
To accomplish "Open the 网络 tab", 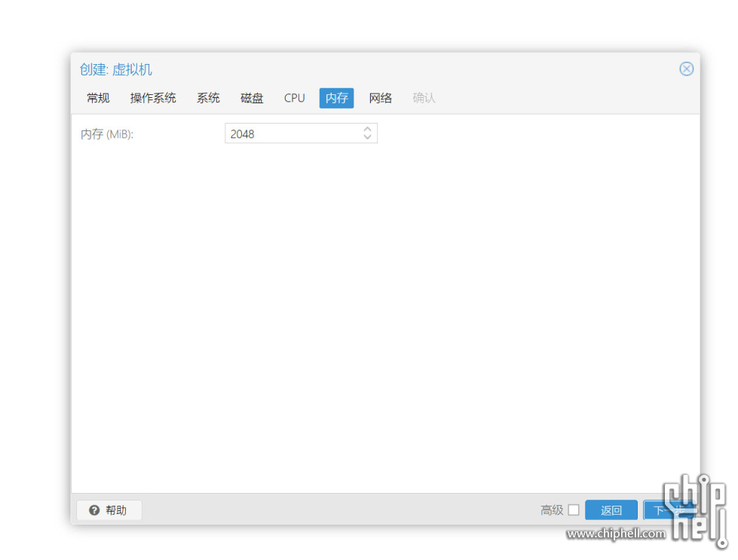I will (380, 98).
